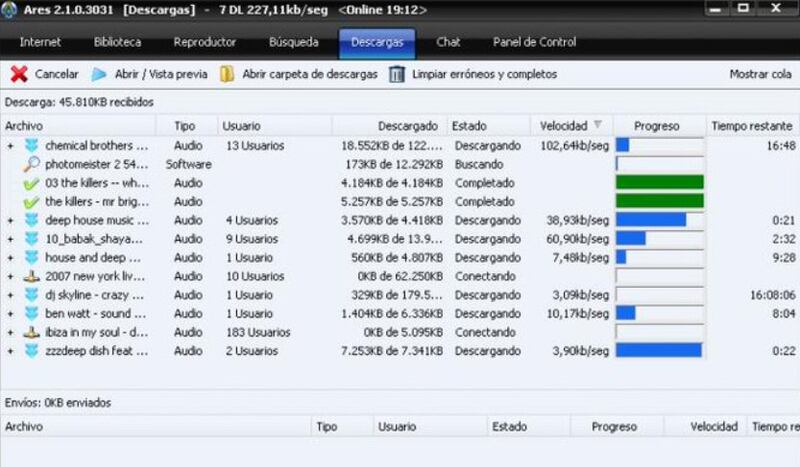Screen dimensions: 800x467
Task: Click the Mostrar cola button
Action: [760, 74]
